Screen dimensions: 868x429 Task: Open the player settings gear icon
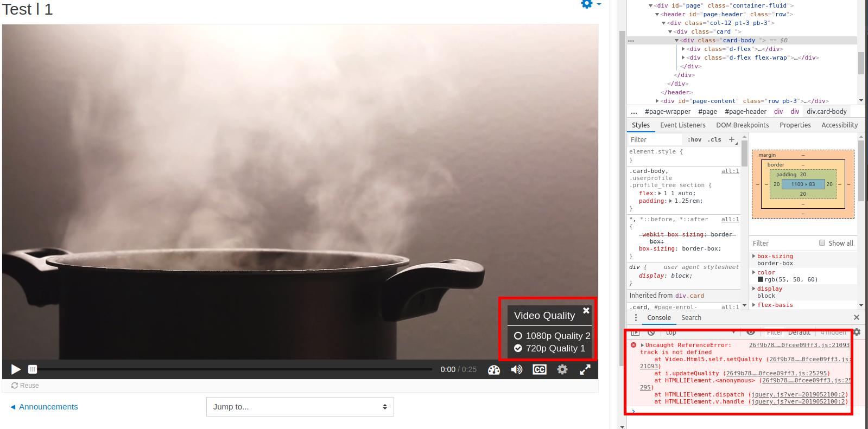pyautogui.click(x=562, y=369)
